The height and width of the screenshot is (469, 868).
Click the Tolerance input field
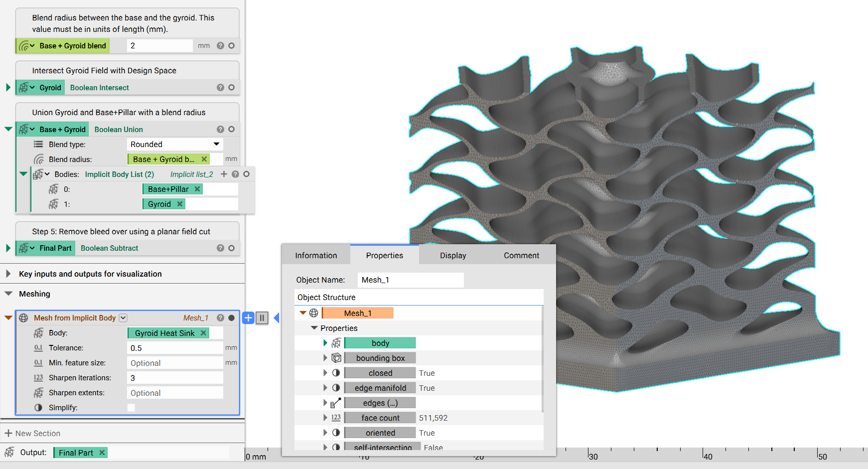(x=175, y=348)
